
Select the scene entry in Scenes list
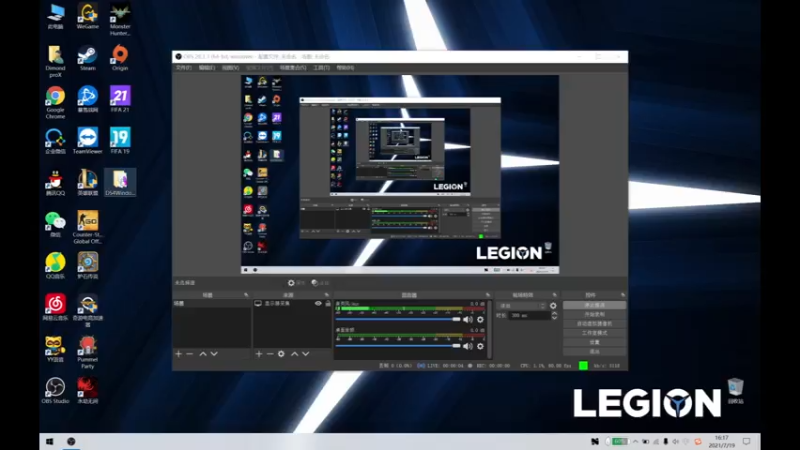click(212, 303)
